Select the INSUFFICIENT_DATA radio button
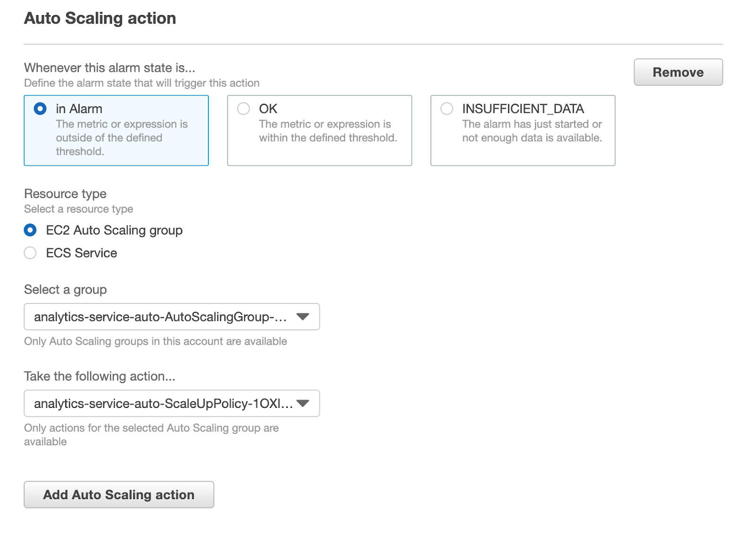The image size is (756, 553). coord(447,109)
